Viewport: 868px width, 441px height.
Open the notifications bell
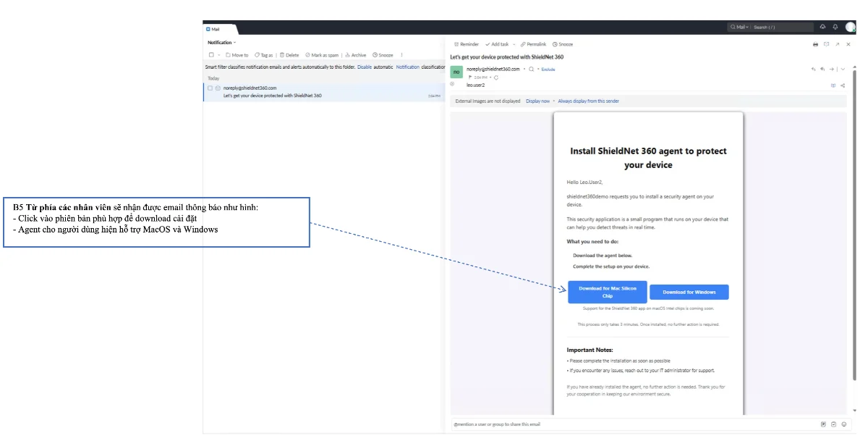(x=835, y=27)
